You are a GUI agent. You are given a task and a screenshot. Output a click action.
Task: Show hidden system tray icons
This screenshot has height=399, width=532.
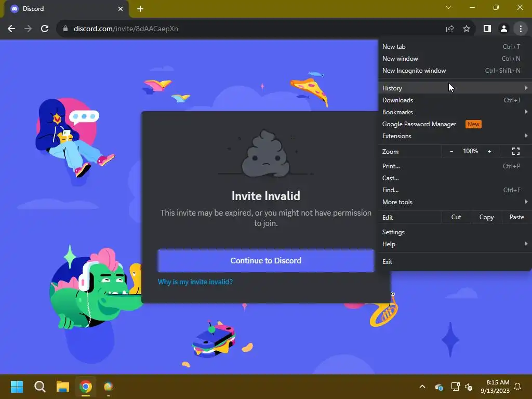tap(422, 387)
